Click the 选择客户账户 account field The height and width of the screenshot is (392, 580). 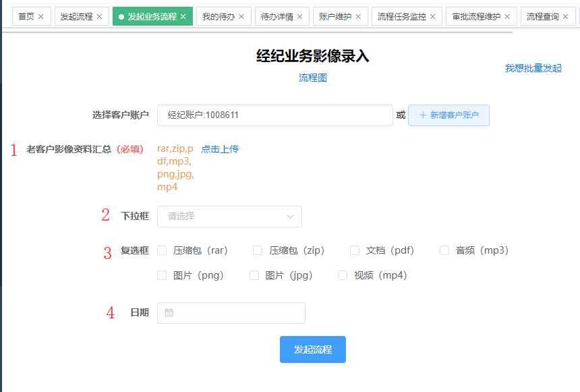pos(275,115)
